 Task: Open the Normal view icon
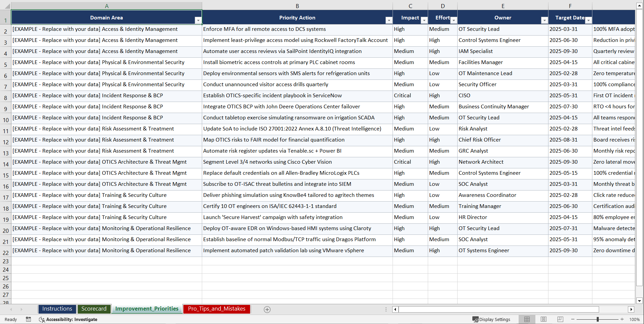click(527, 319)
